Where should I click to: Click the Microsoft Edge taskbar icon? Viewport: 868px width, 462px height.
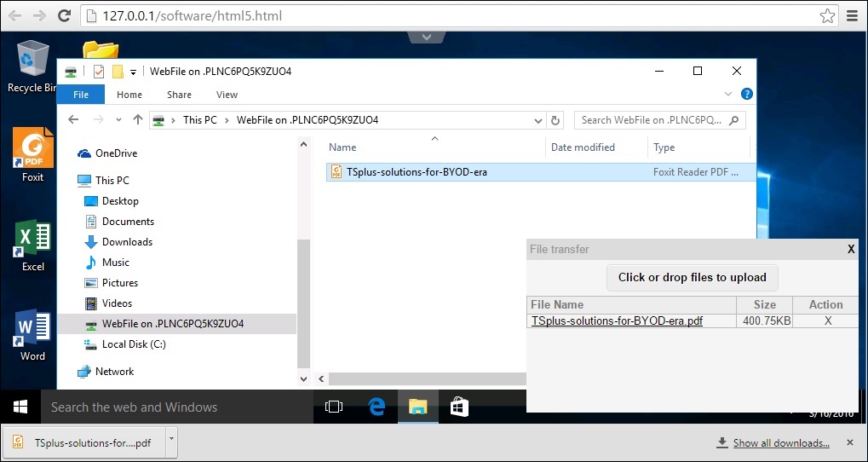point(377,407)
